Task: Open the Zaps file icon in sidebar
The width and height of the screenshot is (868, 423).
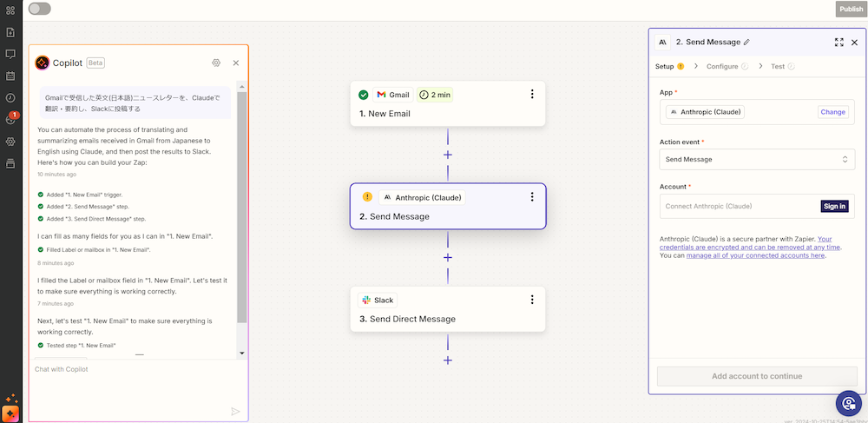Action: point(10,32)
